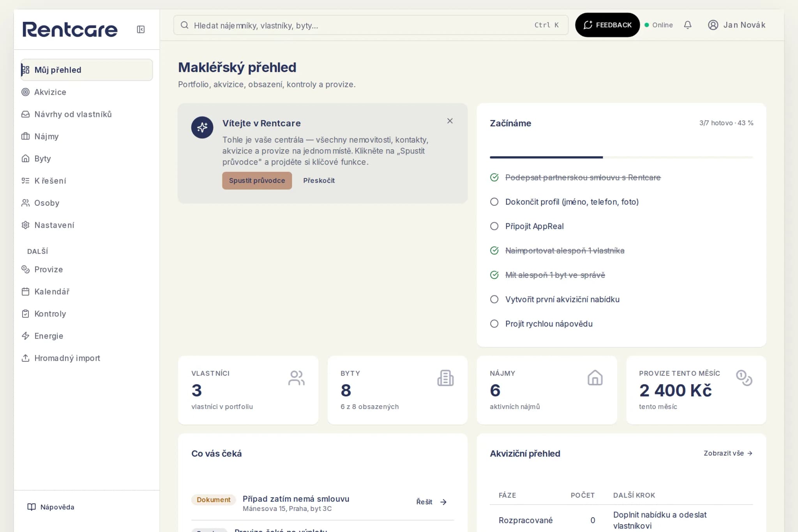Click the Hromadný import upload icon
Image resolution: width=798 pixels, height=532 pixels.
[25, 358]
